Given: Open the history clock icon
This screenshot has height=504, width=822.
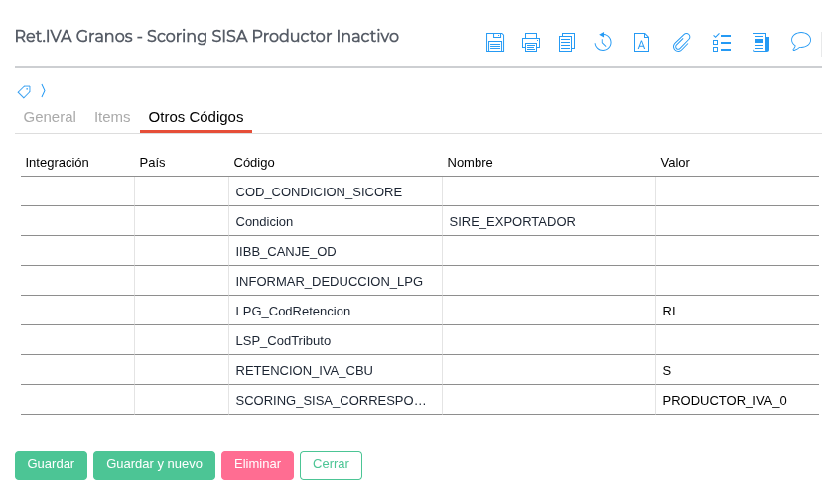Looking at the screenshot, I should tap(603, 42).
